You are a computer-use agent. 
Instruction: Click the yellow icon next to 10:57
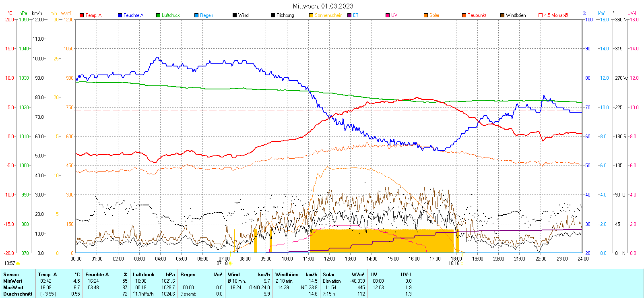click(x=18, y=263)
